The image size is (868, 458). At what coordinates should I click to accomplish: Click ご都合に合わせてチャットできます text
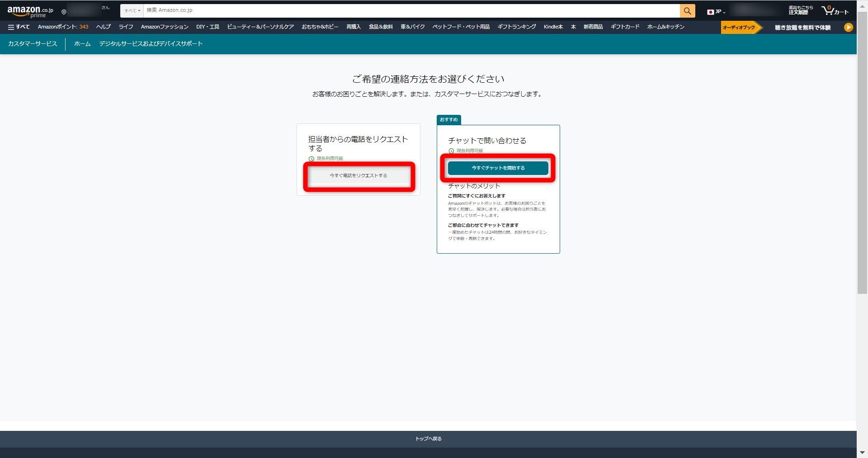click(x=483, y=225)
